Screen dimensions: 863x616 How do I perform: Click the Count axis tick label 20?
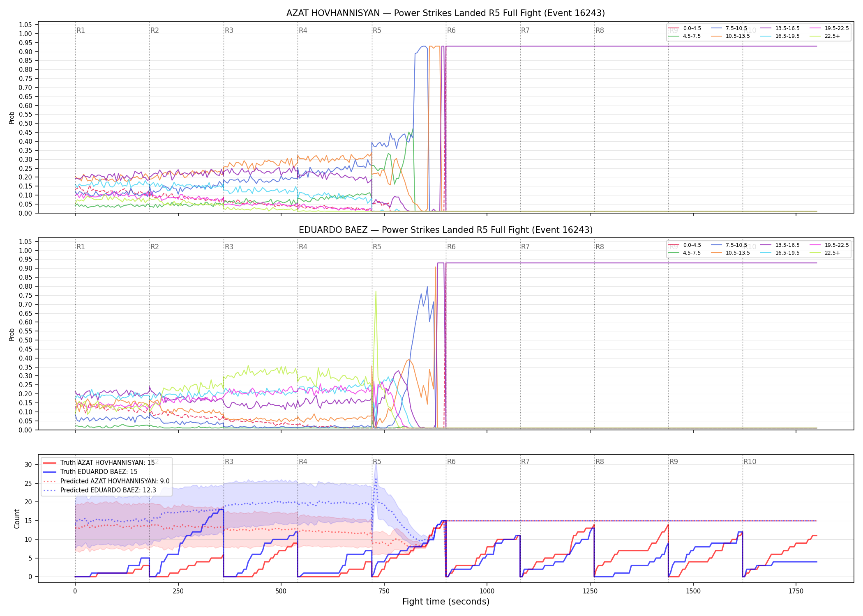click(x=28, y=502)
